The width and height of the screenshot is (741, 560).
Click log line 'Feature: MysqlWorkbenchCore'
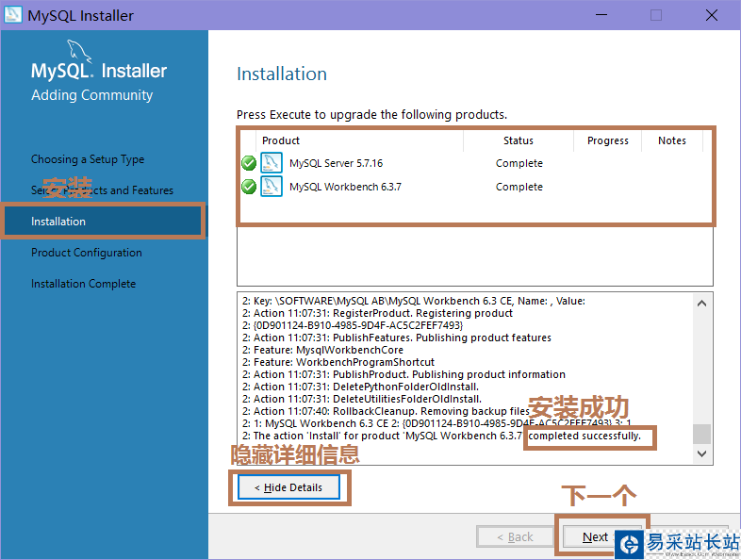(x=322, y=350)
